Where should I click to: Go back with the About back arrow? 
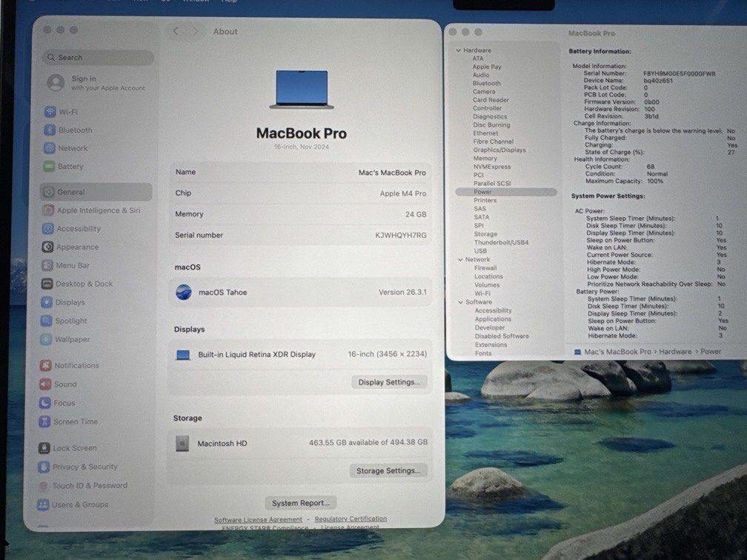pyautogui.click(x=176, y=31)
